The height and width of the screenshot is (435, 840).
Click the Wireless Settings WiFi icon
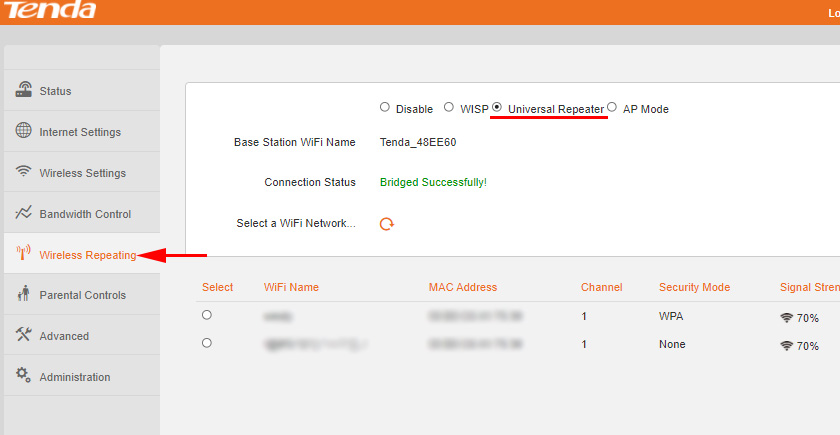pos(24,172)
